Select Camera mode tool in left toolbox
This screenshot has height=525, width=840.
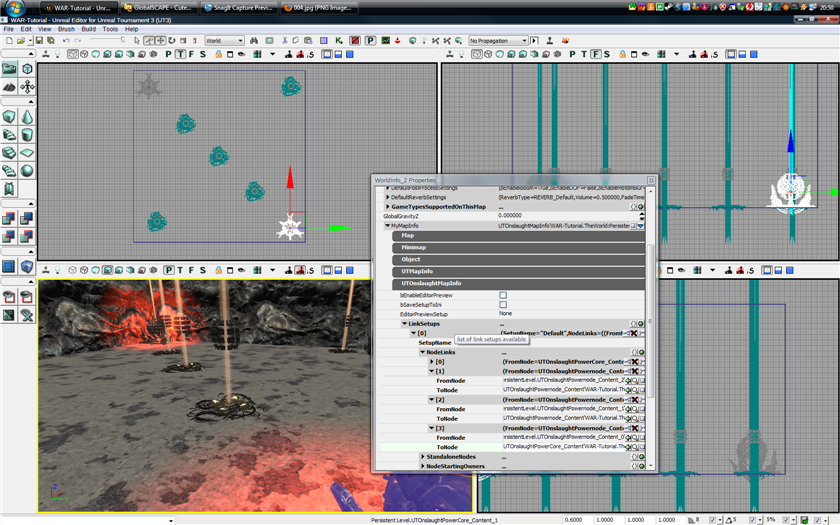click(9, 69)
